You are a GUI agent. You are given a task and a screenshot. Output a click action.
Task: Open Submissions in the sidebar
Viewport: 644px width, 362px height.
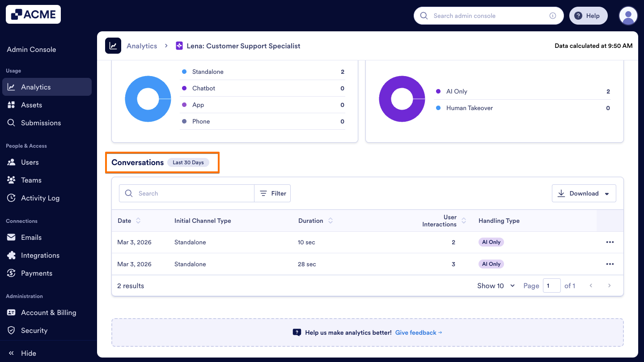click(x=41, y=123)
